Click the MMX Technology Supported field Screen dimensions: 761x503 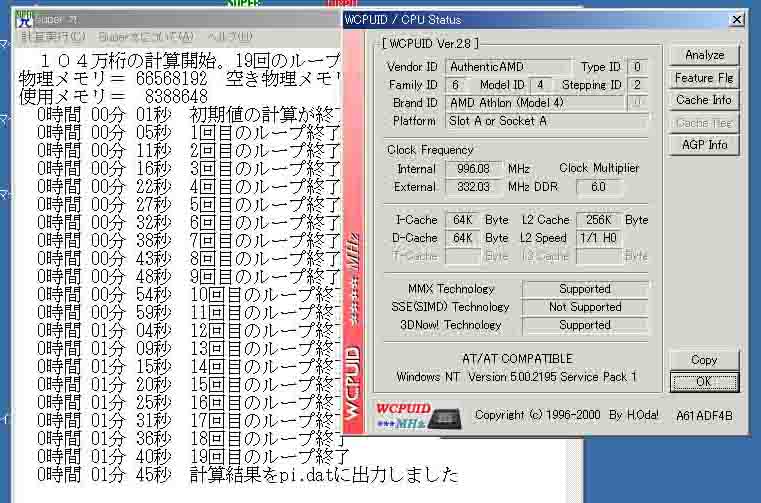coord(585,289)
